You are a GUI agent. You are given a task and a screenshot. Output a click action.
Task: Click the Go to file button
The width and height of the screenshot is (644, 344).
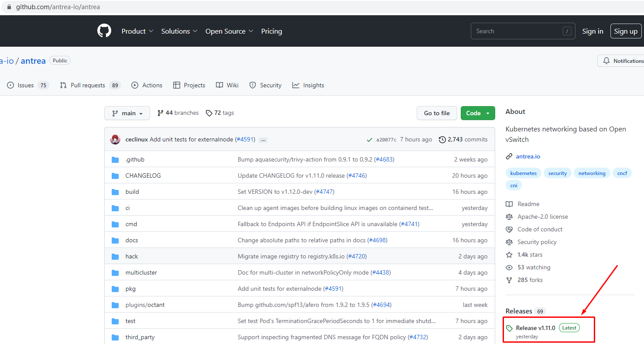point(437,113)
